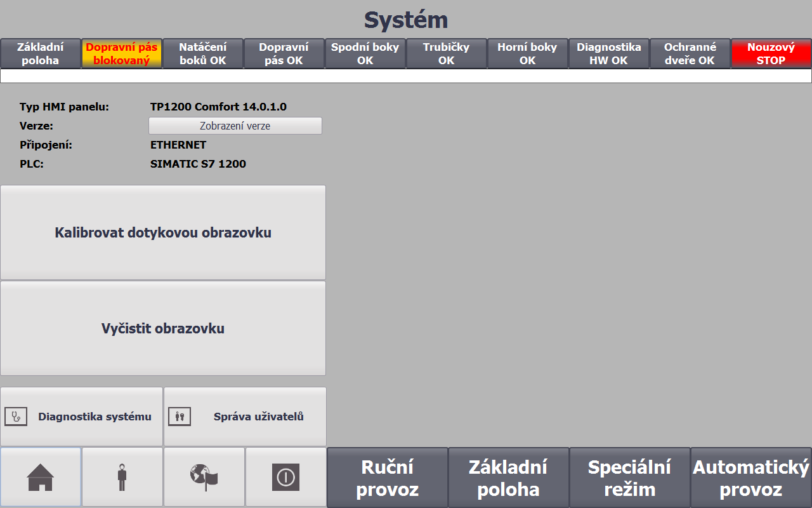Click the white alarm message line
812x508 pixels.
point(406,76)
